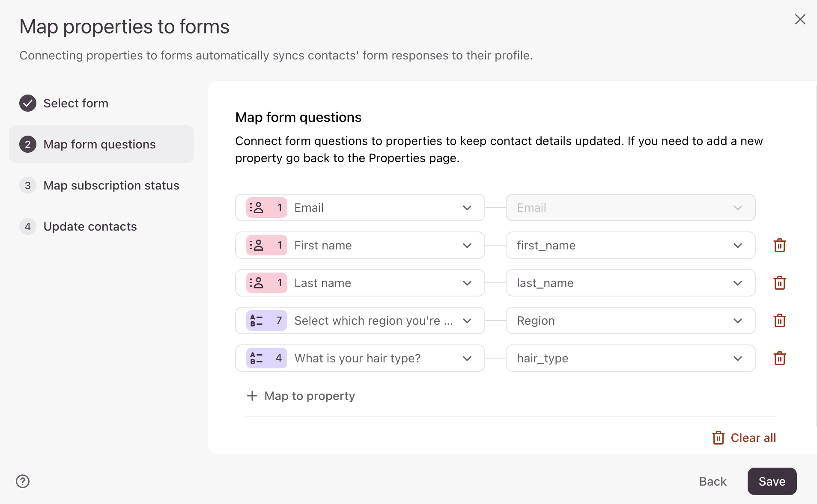
Task: Click Clear all text
Action: (x=753, y=438)
